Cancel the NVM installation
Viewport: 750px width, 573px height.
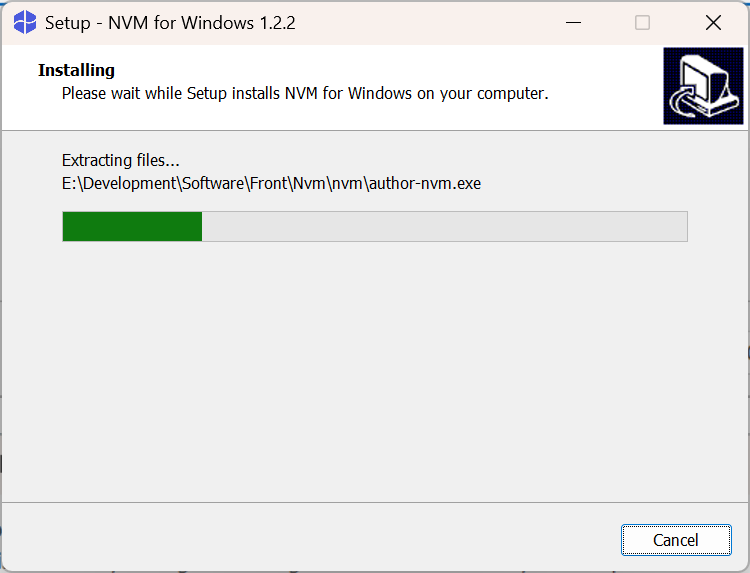tap(676, 540)
